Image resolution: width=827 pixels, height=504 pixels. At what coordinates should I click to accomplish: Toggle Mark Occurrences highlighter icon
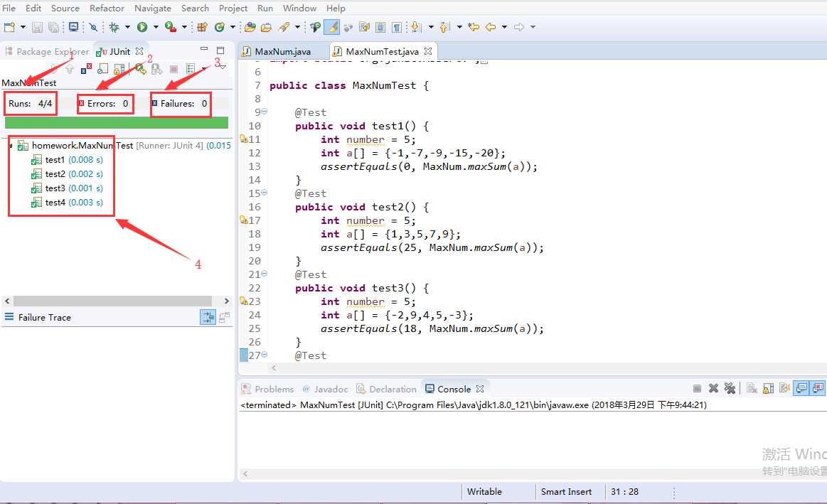click(x=332, y=27)
